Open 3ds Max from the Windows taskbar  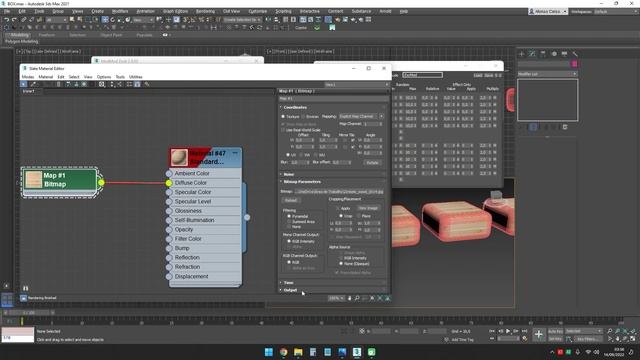pyautogui.click(x=357, y=352)
